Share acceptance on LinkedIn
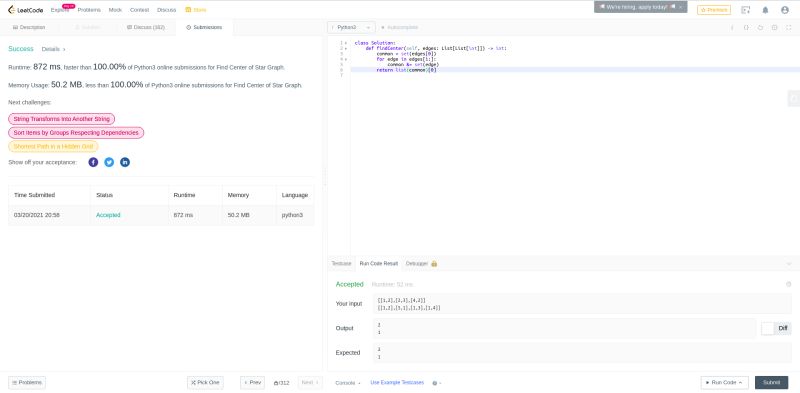 (125, 162)
